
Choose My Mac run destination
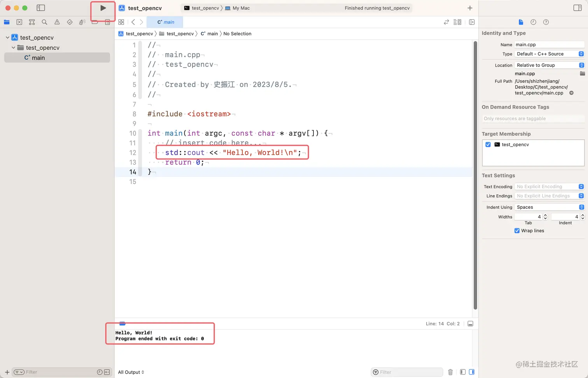(238, 8)
